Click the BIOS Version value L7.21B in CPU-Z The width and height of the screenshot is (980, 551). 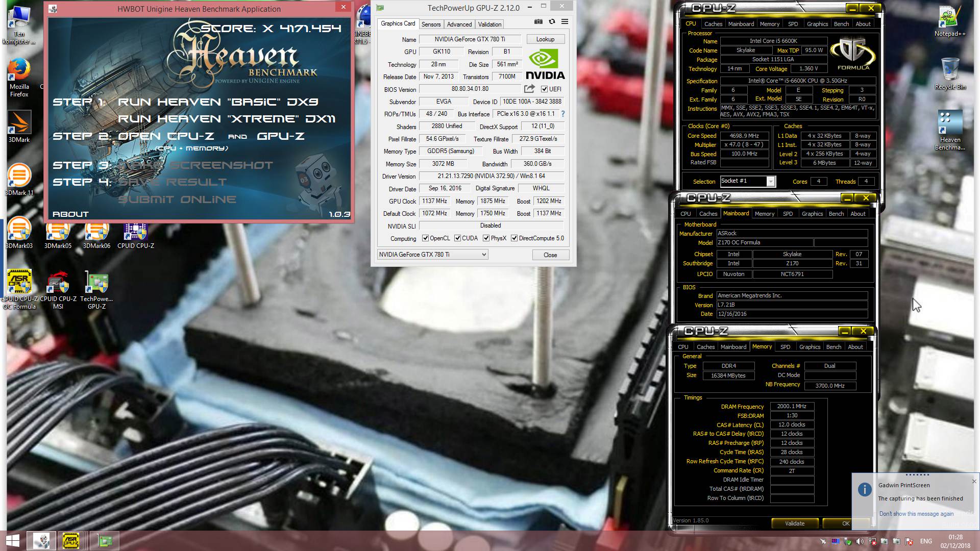pos(792,305)
